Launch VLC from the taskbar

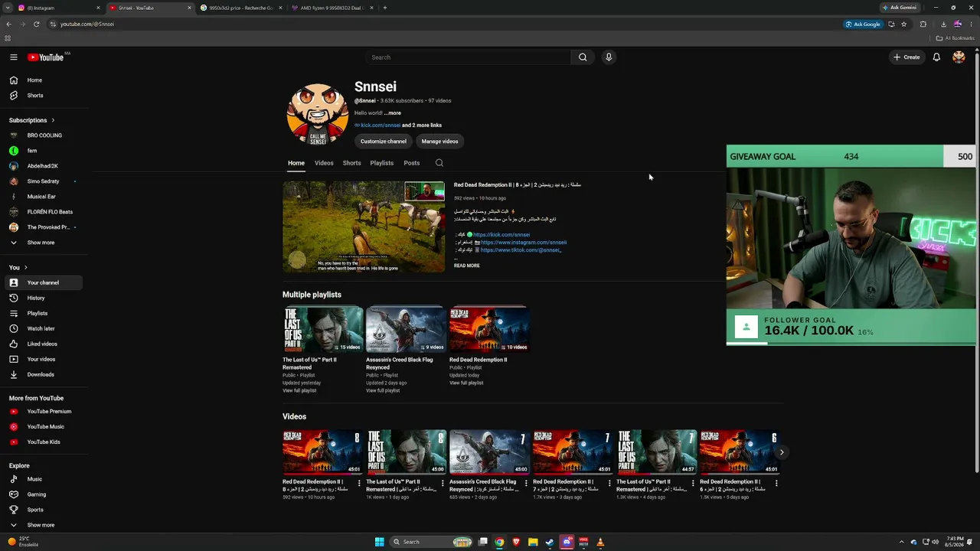pyautogui.click(x=600, y=542)
